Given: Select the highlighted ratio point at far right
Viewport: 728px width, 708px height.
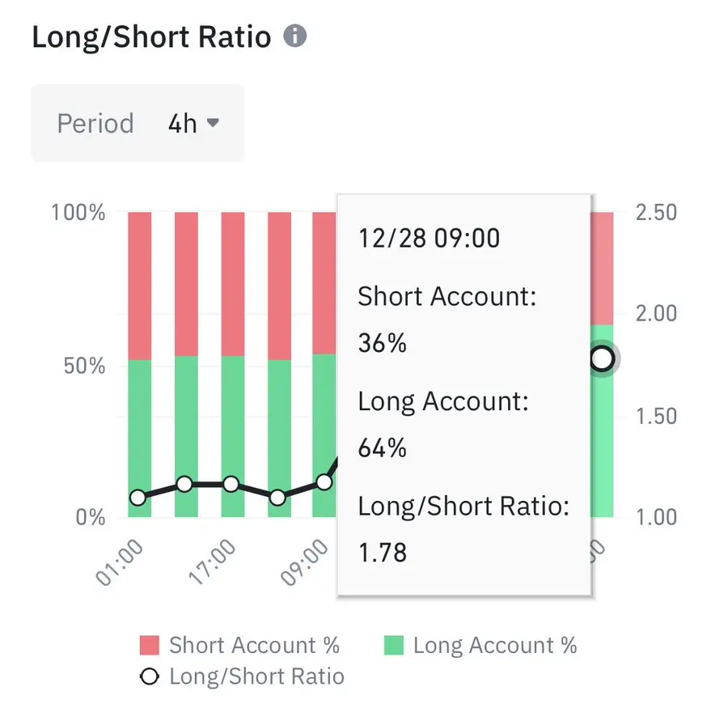Looking at the screenshot, I should [x=602, y=358].
